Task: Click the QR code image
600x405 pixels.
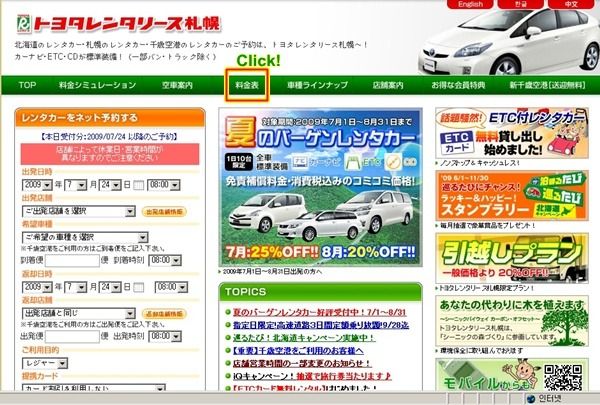Action: pyautogui.click(x=563, y=377)
